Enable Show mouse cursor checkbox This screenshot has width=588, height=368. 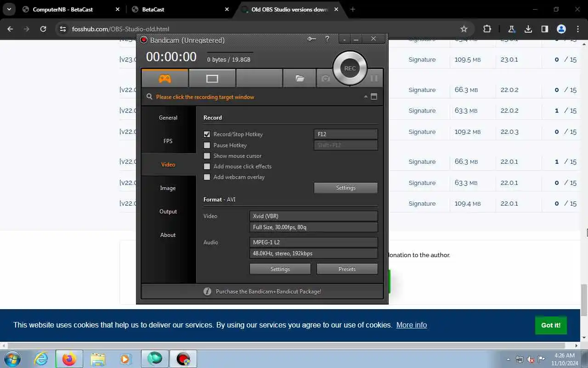(x=207, y=156)
